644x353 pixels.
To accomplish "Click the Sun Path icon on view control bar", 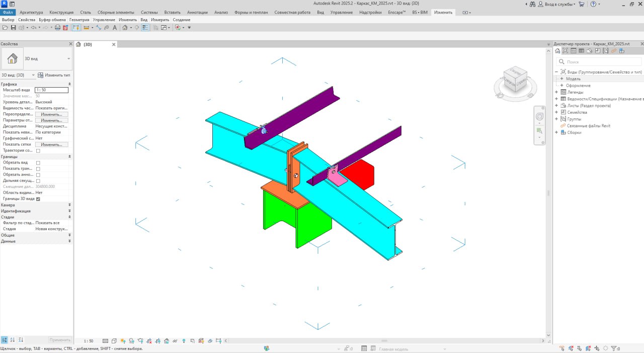I will click(122, 340).
